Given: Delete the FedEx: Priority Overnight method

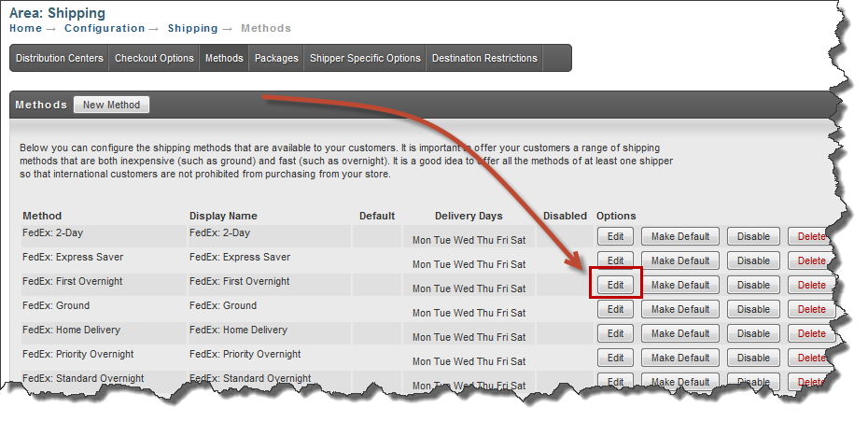Looking at the screenshot, I should click(811, 359).
